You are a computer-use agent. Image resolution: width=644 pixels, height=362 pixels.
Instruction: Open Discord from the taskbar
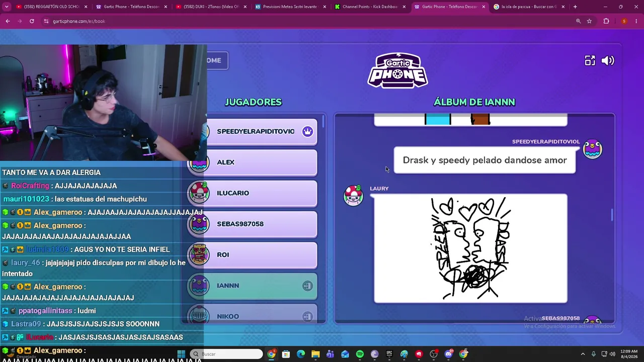tap(449, 354)
